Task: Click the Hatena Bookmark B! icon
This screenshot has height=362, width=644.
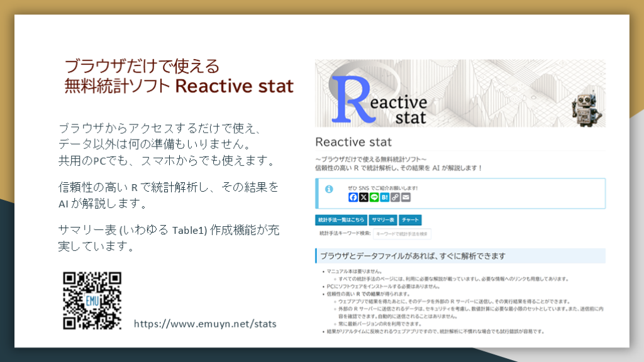Action: tap(384, 197)
